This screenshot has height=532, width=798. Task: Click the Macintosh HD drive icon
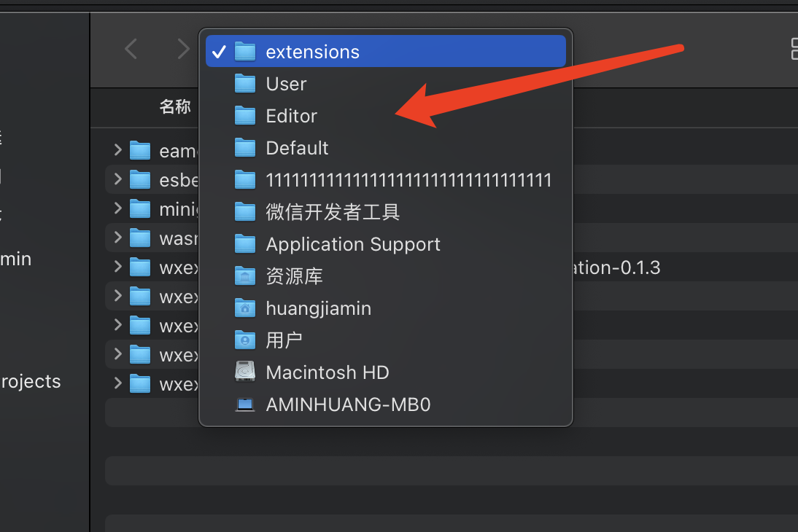click(x=245, y=372)
